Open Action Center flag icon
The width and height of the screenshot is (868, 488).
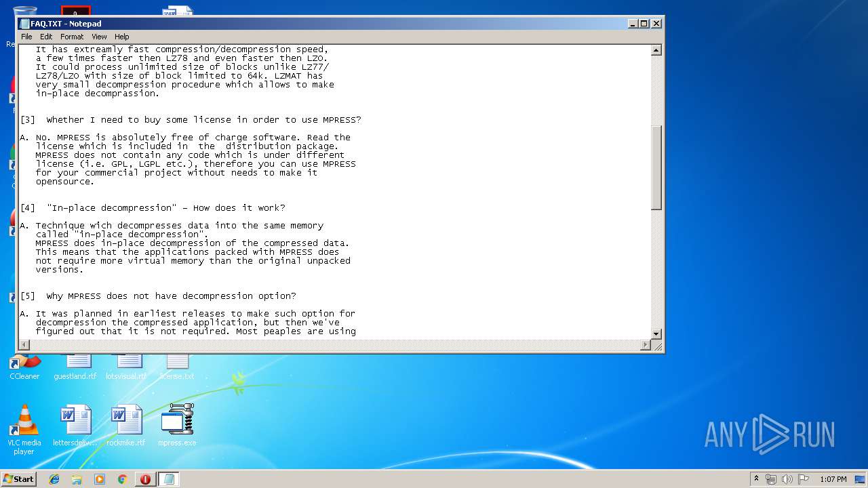(804, 479)
